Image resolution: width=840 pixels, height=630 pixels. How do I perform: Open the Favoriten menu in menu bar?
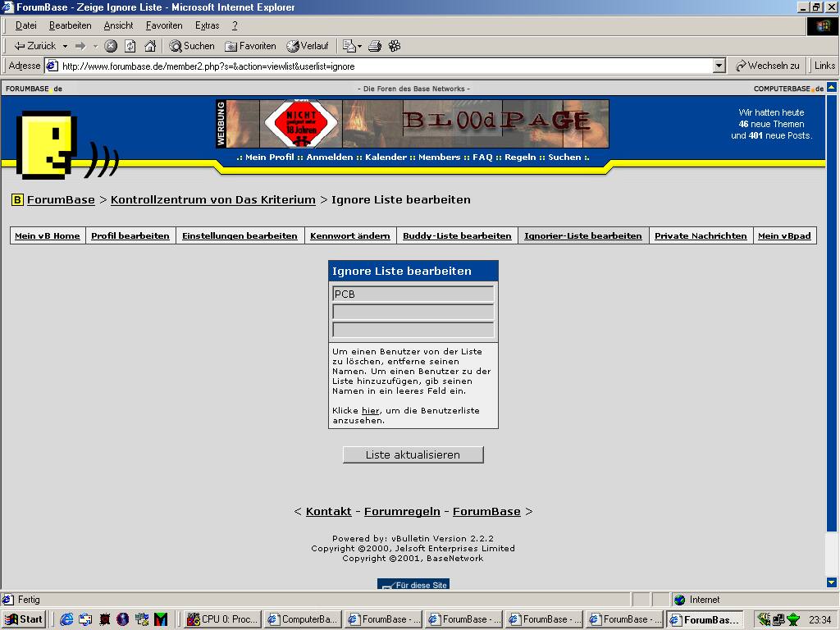click(164, 25)
